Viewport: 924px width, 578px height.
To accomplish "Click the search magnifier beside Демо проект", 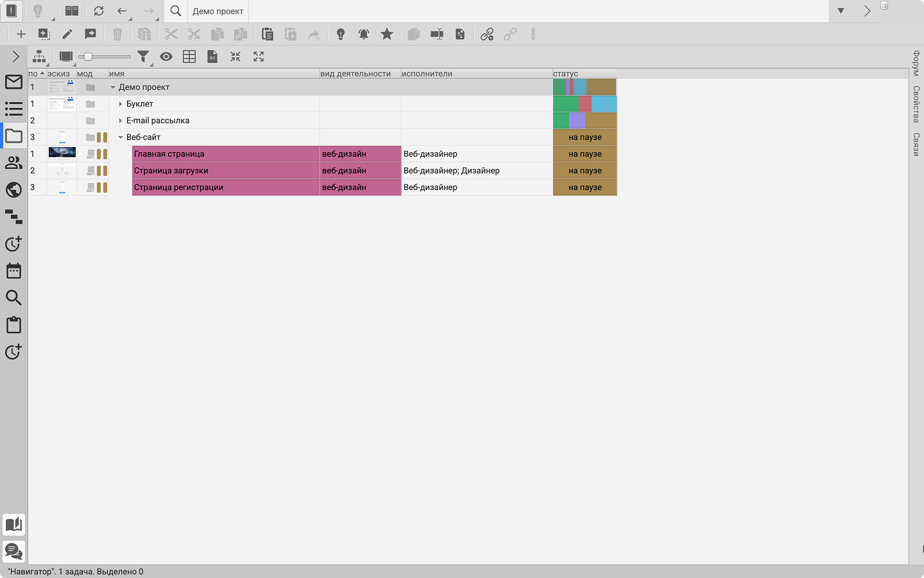I will [x=176, y=11].
